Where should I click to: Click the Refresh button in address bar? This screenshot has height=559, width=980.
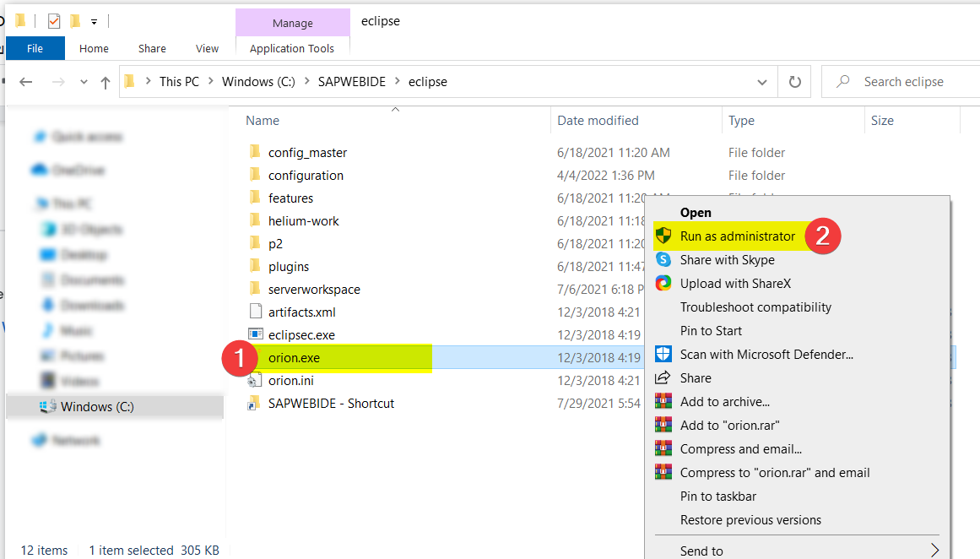click(x=794, y=82)
